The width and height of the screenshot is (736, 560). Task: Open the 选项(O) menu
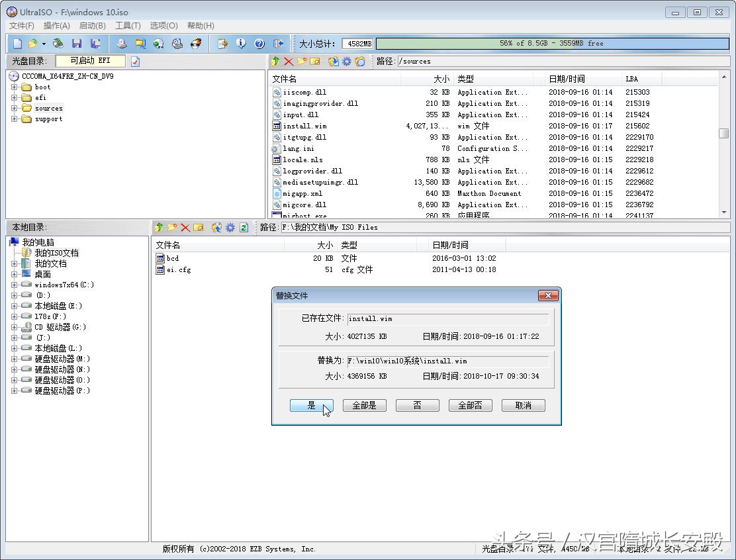tap(164, 25)
